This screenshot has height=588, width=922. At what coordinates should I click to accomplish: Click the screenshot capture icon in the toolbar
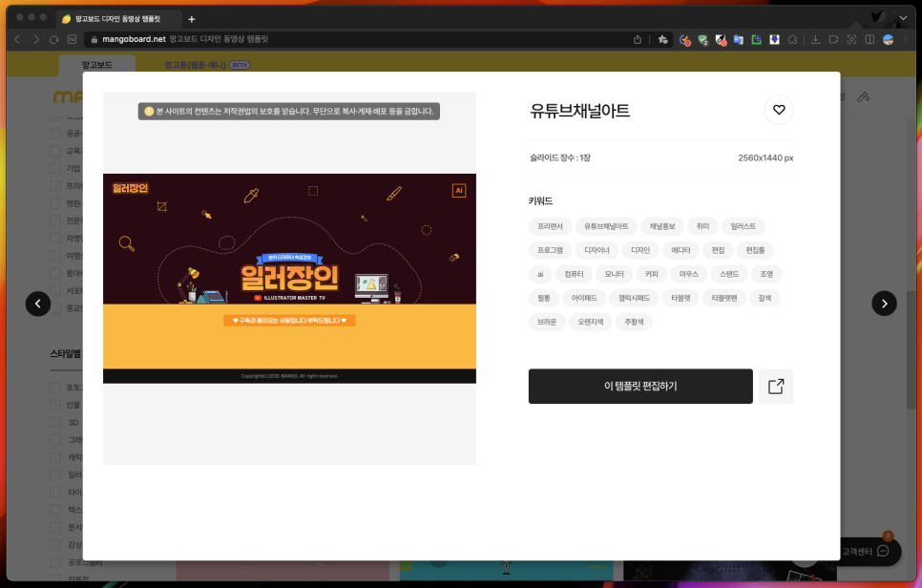[x=851, y=39]
